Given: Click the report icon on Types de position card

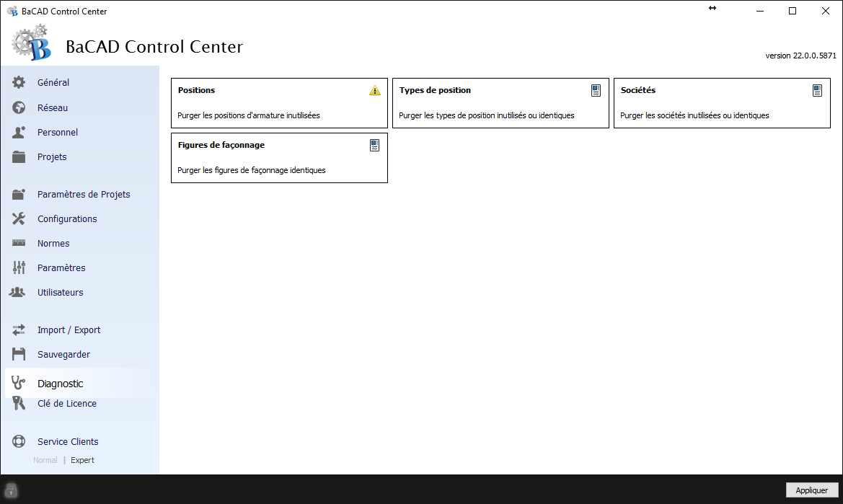Looking at the screenshot, I should pos(596,90).
